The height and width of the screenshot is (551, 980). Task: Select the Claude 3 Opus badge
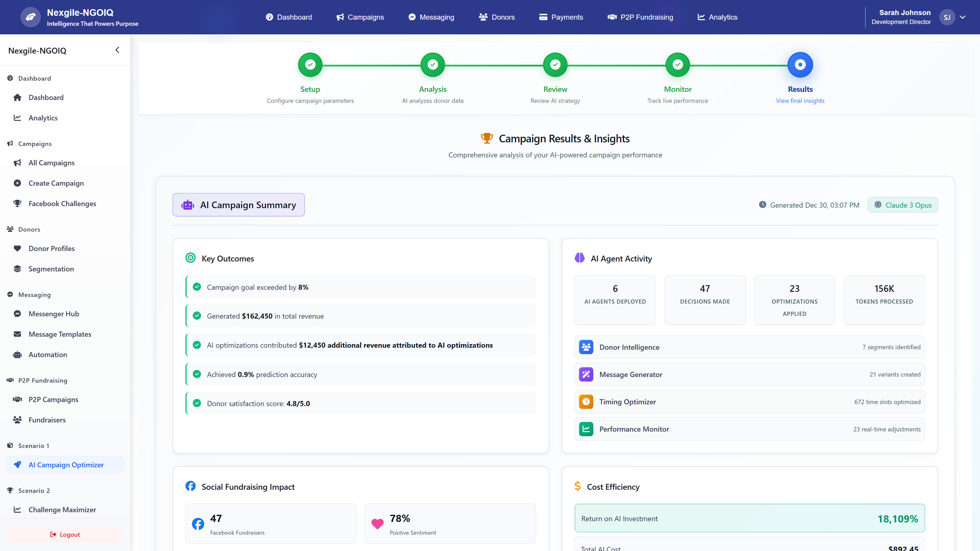[x=903, y=205]
